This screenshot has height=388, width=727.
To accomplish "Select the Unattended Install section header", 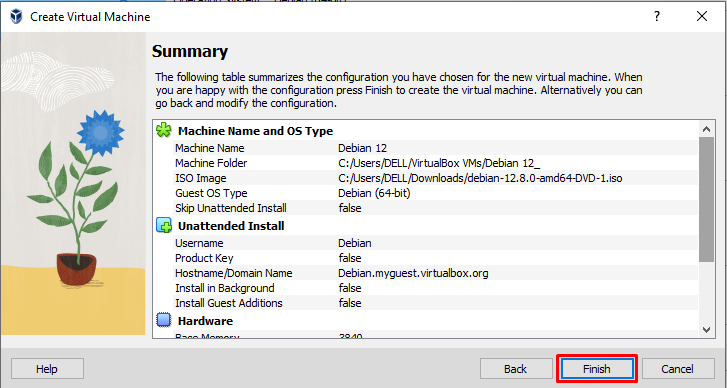I will tap(231, 226).
